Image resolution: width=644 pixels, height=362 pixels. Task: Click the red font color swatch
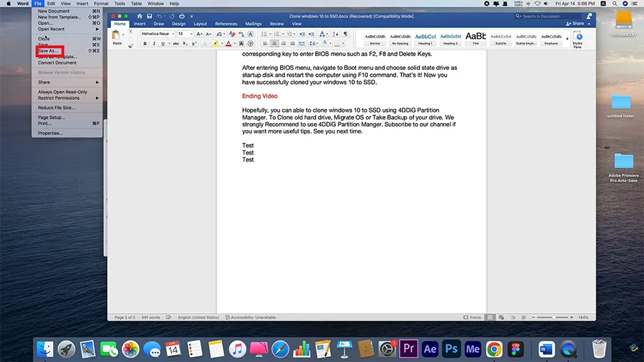pyautogui.click(x=229, y=43)
